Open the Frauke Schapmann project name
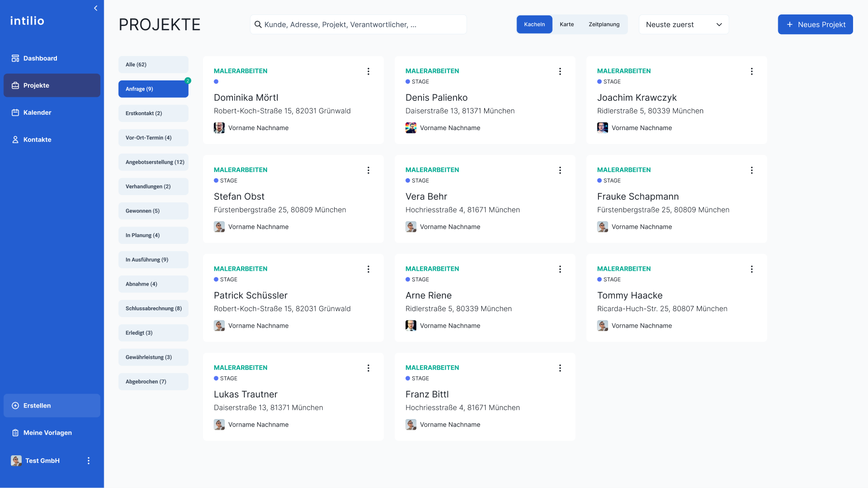 pyautogui.click(x=638, y=197)
